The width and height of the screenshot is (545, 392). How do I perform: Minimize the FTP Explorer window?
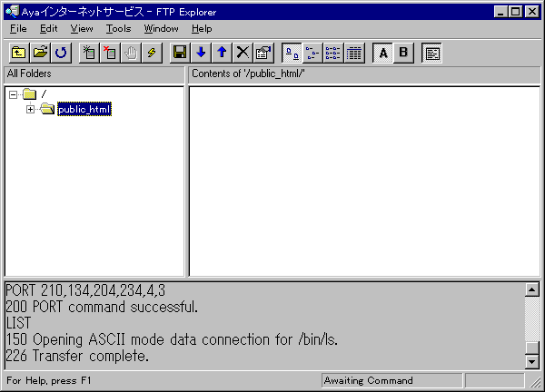[x=500, y=12]
